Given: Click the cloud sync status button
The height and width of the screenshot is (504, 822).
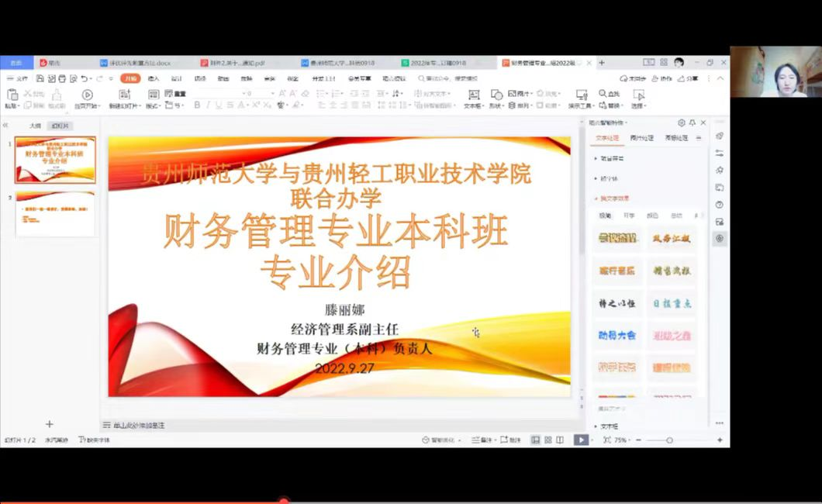Looking at the screenshot, I should [633, 78].
